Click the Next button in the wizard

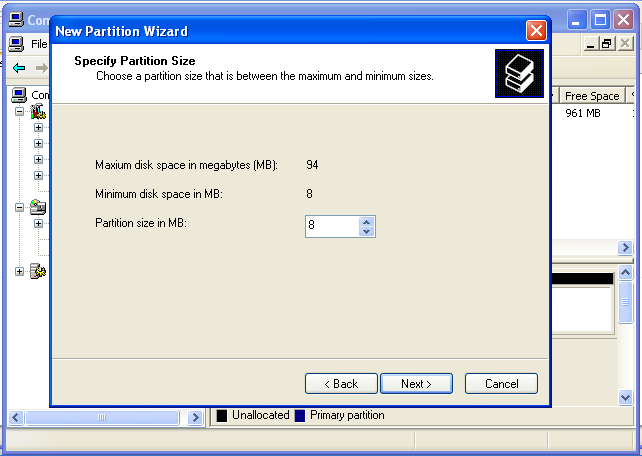[416, 384]
